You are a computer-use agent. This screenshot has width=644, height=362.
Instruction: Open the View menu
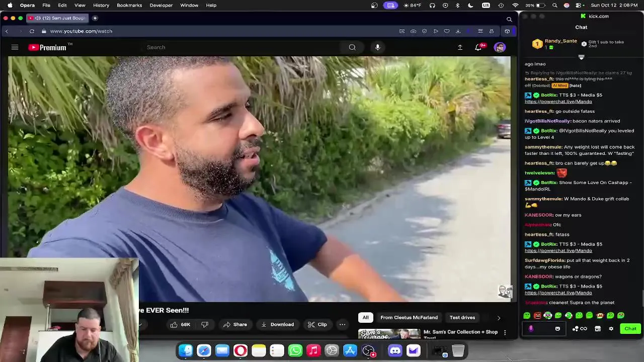[79, 5]
